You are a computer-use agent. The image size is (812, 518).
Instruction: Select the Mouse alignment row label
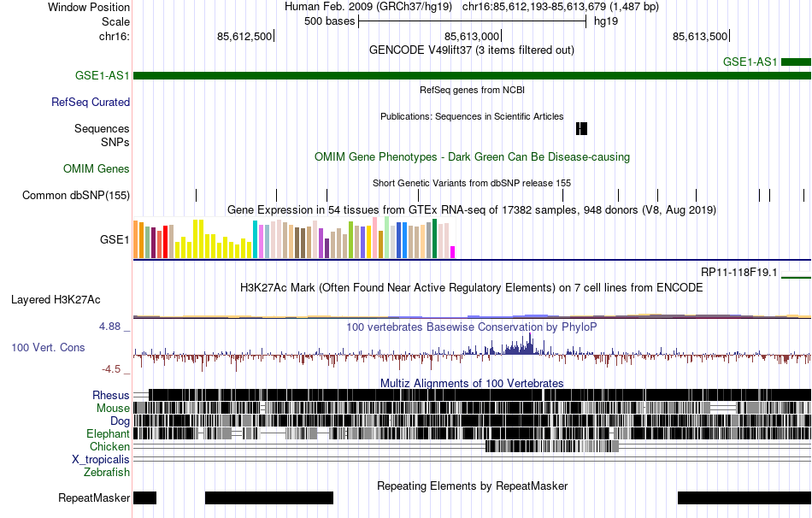click(113, 409)
